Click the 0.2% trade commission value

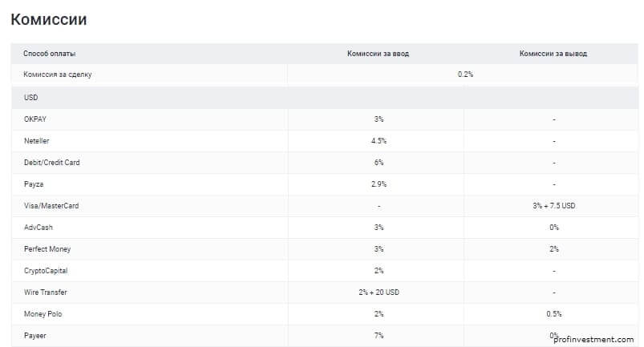465,75
